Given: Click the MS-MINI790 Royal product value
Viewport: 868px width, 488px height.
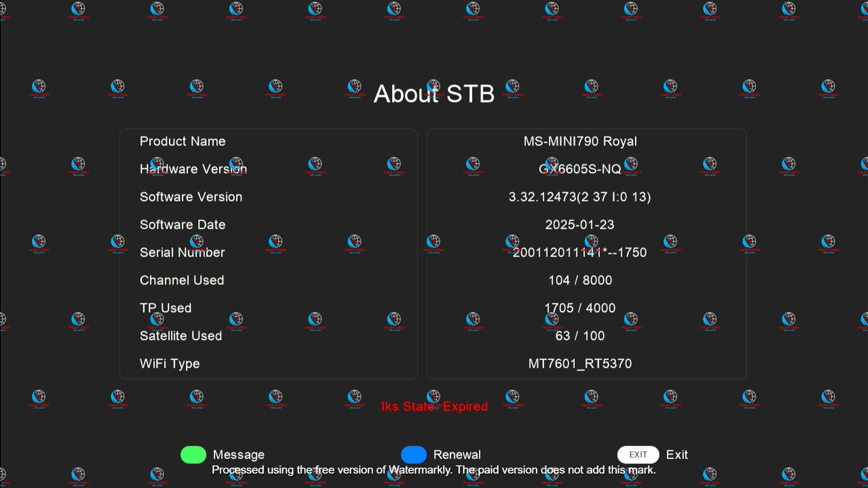Looking at the screenshot, I should pos(580,141).
